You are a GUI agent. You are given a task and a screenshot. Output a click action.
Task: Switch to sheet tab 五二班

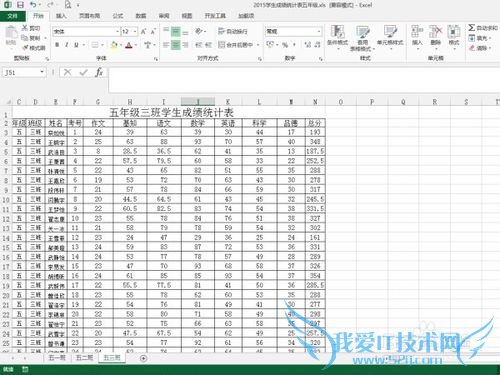[x=84, y=358]
